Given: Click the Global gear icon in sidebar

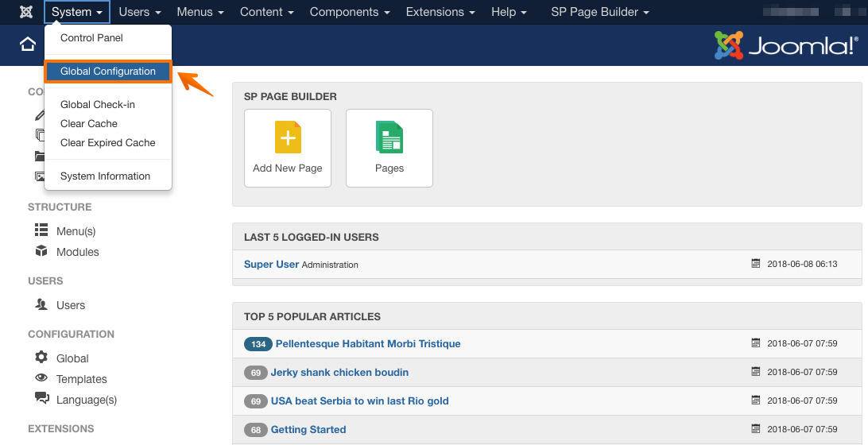Looking at the screenshot, I should pyautogui.click(x=41, y=358).
